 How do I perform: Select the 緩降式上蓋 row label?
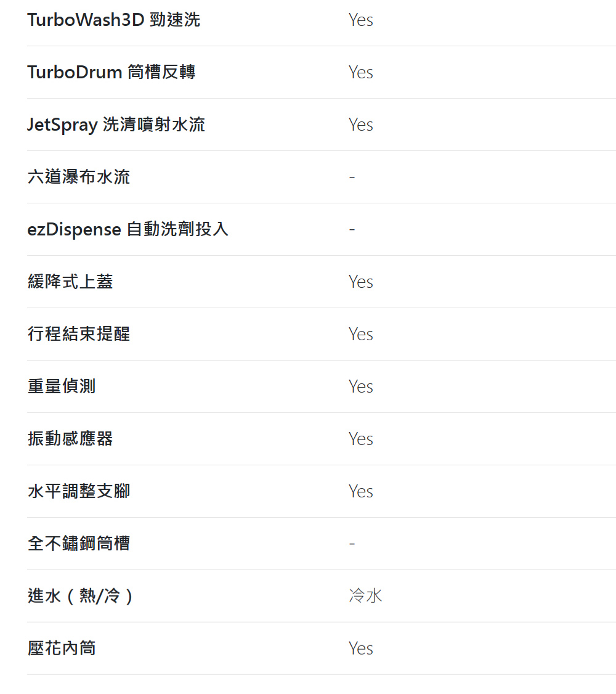70,282
